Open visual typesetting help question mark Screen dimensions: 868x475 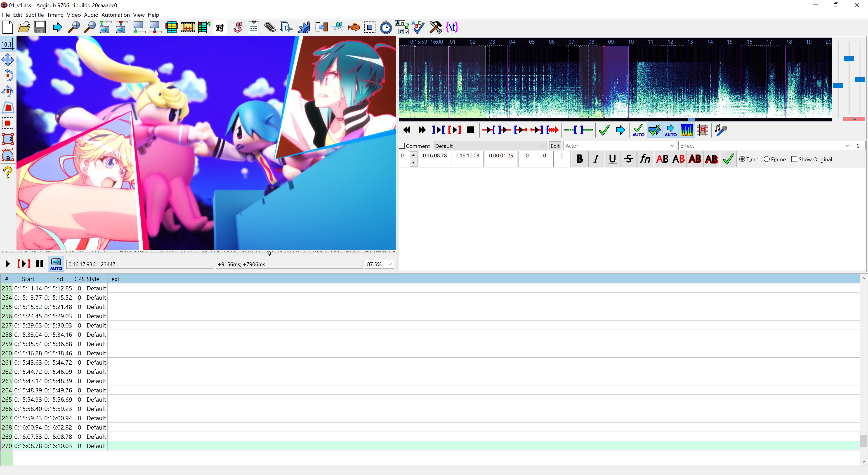pyautogui.click(x=7, y=172)
